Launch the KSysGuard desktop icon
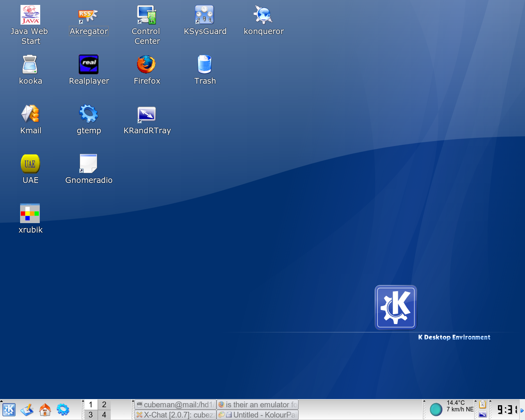 tap(205, 15)
